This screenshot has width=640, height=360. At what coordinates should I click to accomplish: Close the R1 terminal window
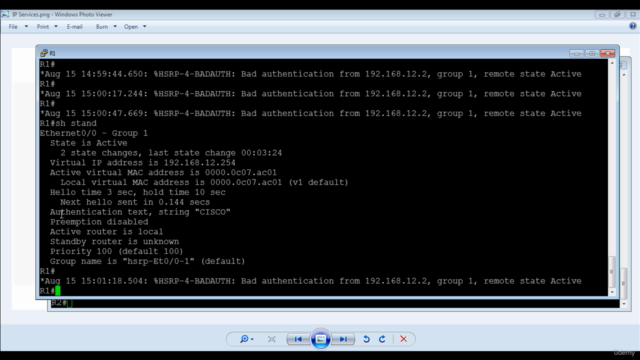[607, 53]
